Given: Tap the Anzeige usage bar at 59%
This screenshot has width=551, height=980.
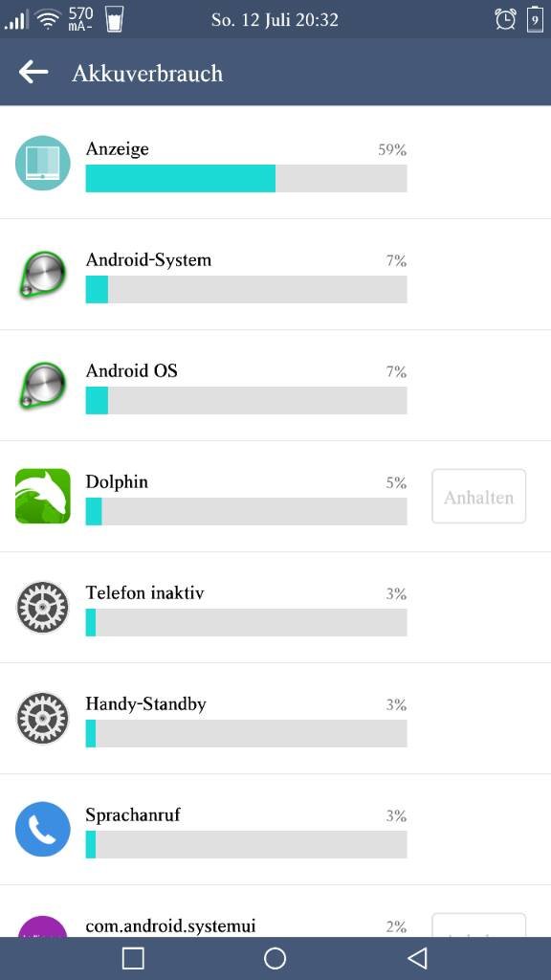Looking at the screenshot, I should click(x=246, y=178).
